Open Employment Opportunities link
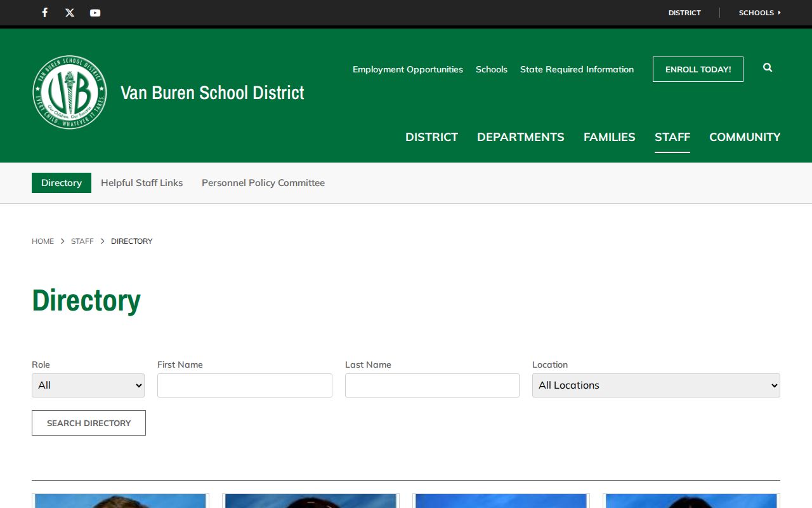 [x=408, y=69]
